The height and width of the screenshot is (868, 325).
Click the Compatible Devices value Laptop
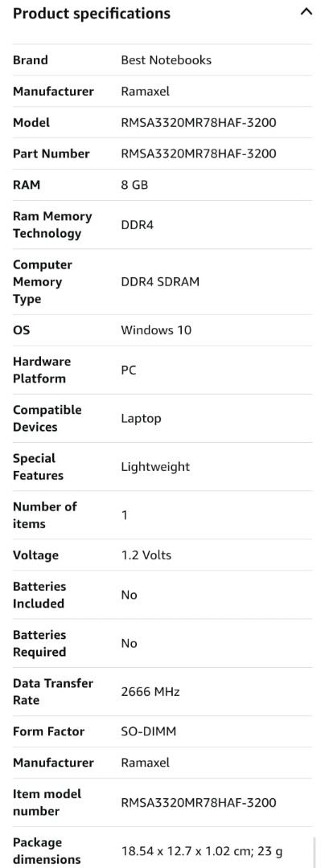click(142, 419)
